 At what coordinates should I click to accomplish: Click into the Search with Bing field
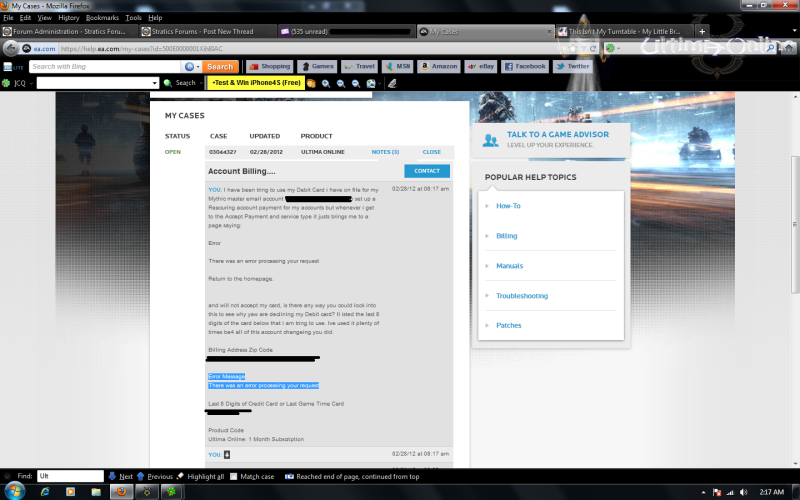(105, 67)
